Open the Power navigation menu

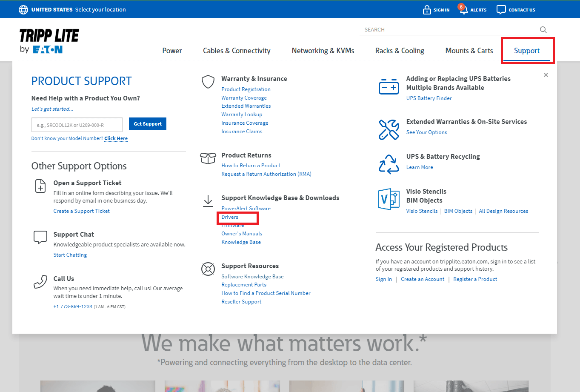pyautogui.click(x=172, y=51)
